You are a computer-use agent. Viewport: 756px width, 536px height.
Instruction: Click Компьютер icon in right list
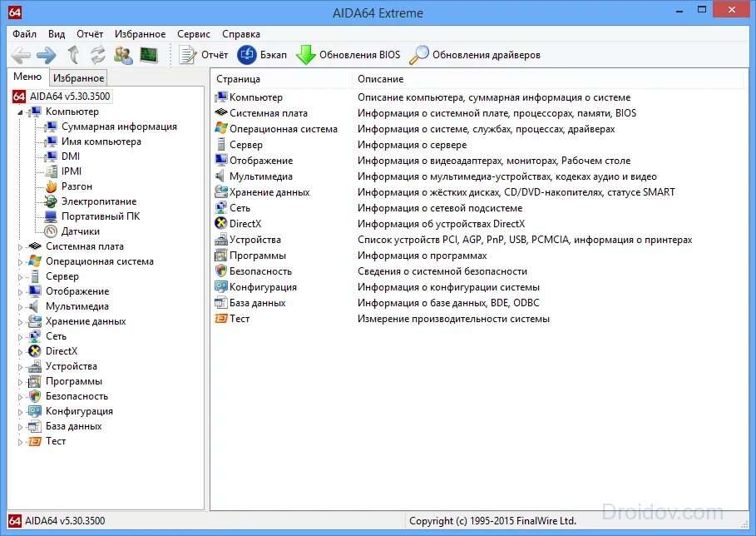point(221,97)
